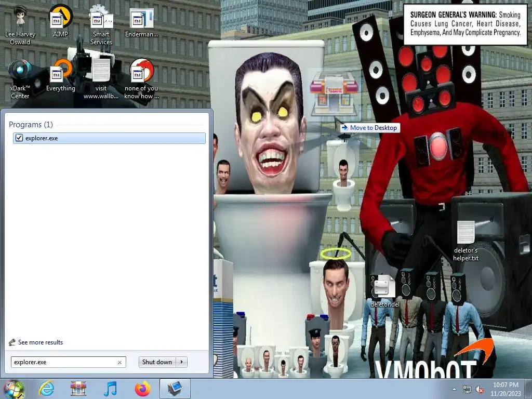The height and width of the screenshot is (399, 532).
Task: Clear the search box with the X
Action: click(120, 362)
